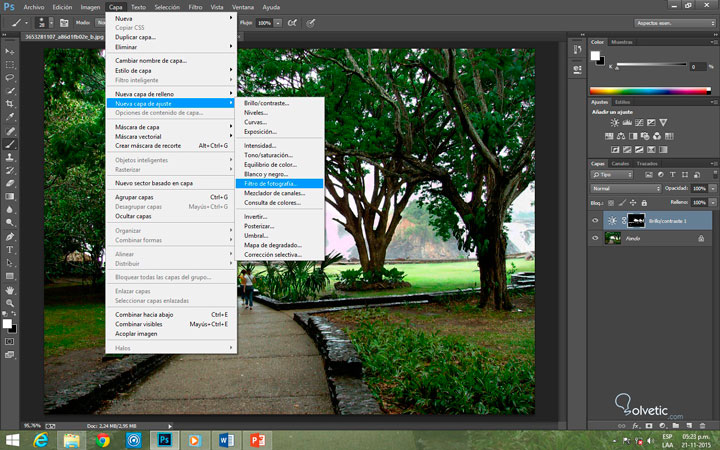Choose Filtro de fotografía adjustment
Screen dimensions: 720x450
(x=279, y=183)
